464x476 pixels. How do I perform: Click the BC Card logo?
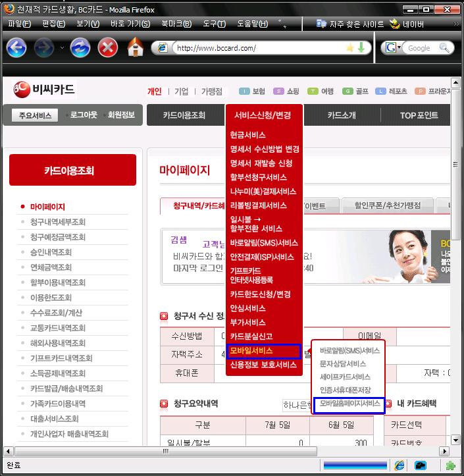pyautogui.click(x=44, y=90)
